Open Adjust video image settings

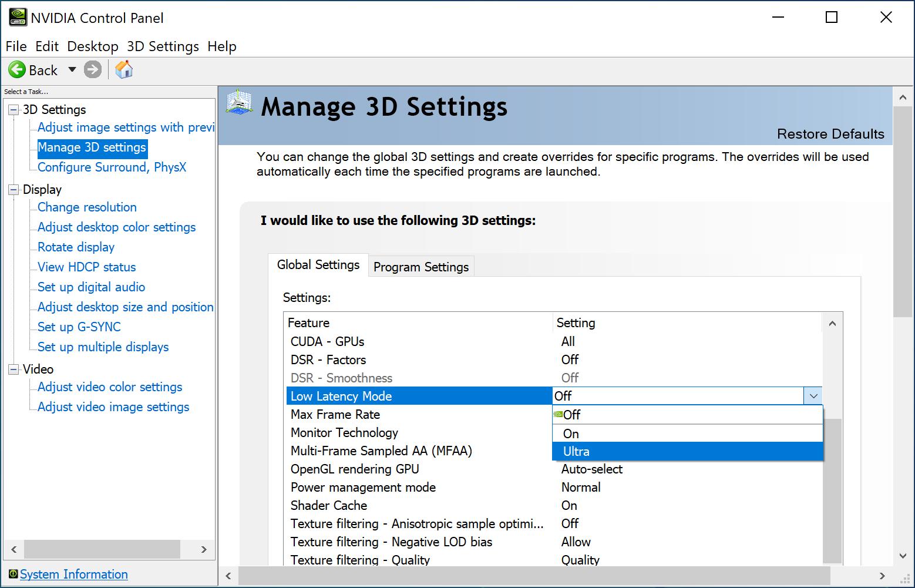[x=113, y=407]
